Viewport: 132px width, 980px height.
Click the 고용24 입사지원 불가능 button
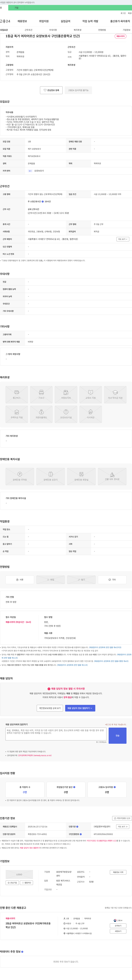tap(78, 90)
